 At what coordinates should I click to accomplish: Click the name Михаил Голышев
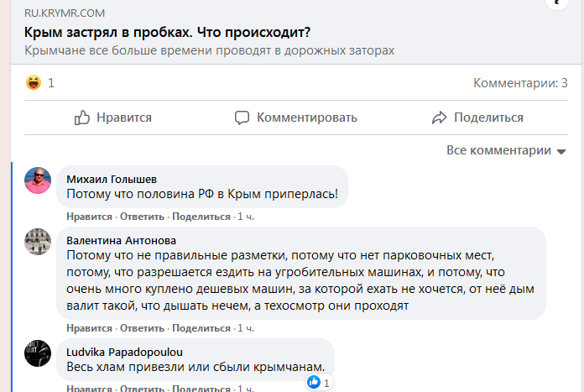pyautogui.click(x=112, y=180)
